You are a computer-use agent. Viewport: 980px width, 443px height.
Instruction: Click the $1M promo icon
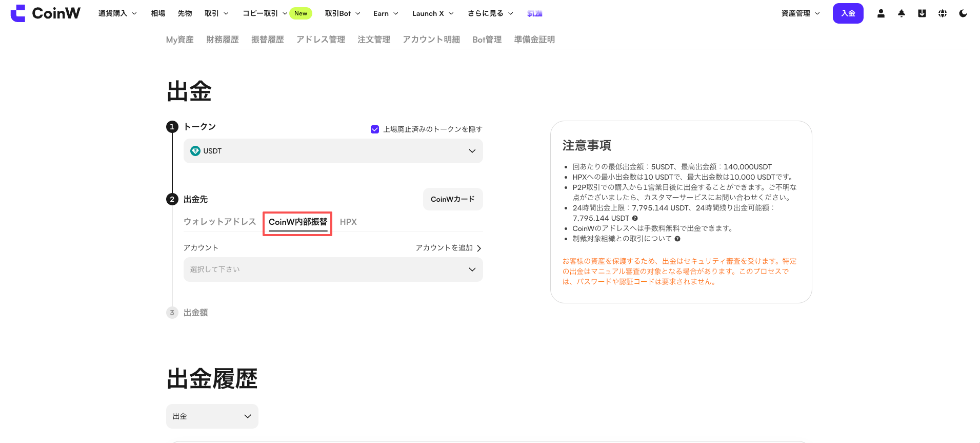coord(535,13)
